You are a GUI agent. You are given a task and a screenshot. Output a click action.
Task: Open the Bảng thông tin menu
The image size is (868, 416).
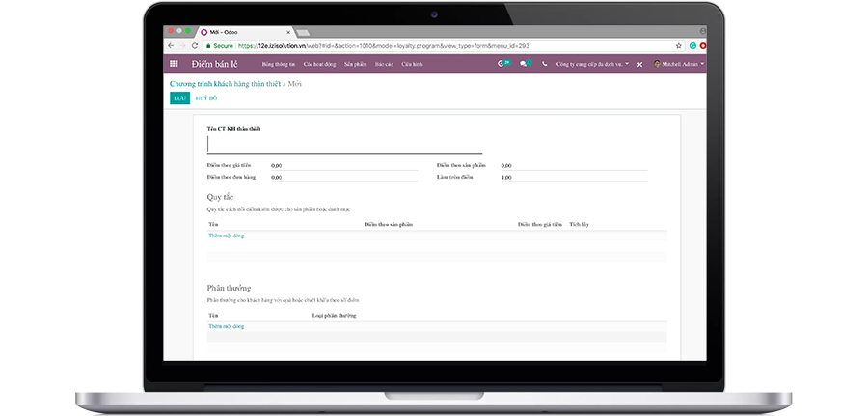[278, 64]
